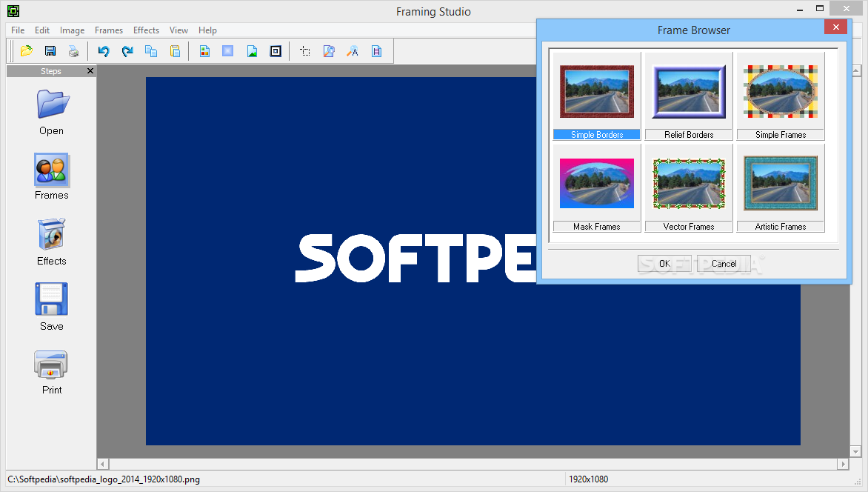The width and height of the screenshot is (868, 492).
Task: Maximize the Framing Studio window
Action: [820, 9]
